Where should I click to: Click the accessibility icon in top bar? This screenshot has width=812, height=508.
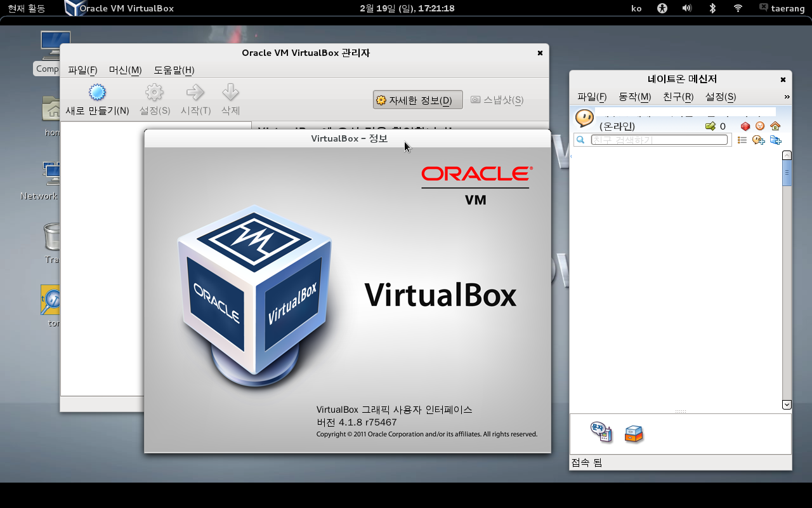pos(662,8)
